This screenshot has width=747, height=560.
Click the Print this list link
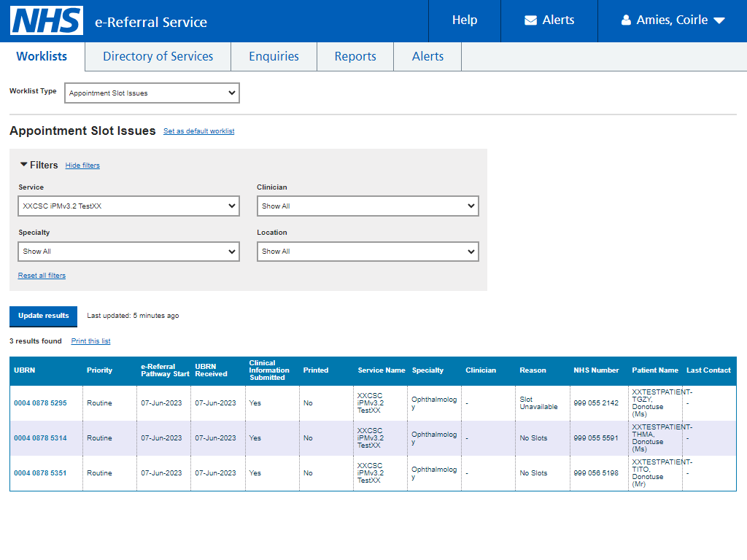pyautogui.click(x=90, y=341)
